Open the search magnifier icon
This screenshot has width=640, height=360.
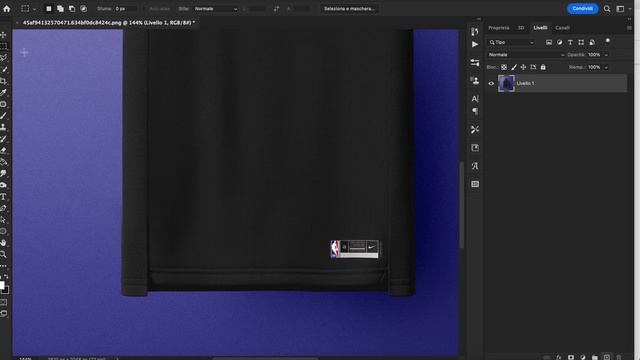(607, 9)
